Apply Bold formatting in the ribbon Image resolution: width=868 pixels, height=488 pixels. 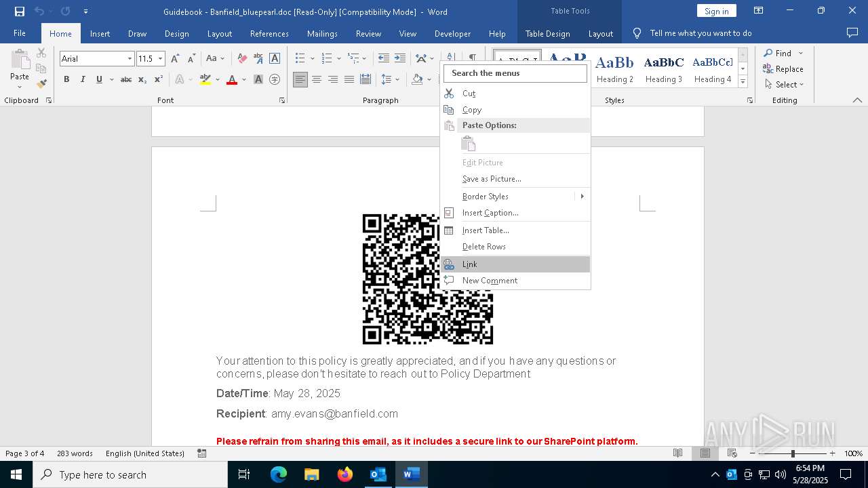click(x=66, y=79)
